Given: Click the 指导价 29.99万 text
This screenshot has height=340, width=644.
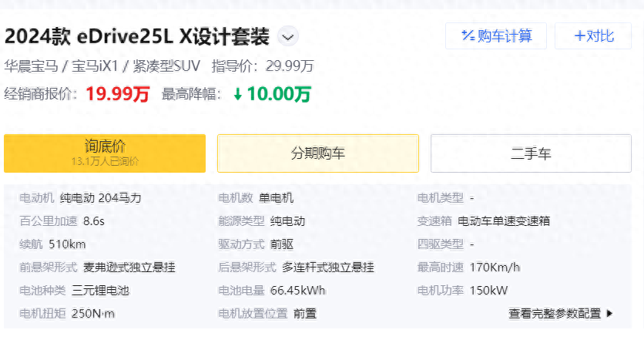Looking at the screenshot, I should tap(263, 66).
